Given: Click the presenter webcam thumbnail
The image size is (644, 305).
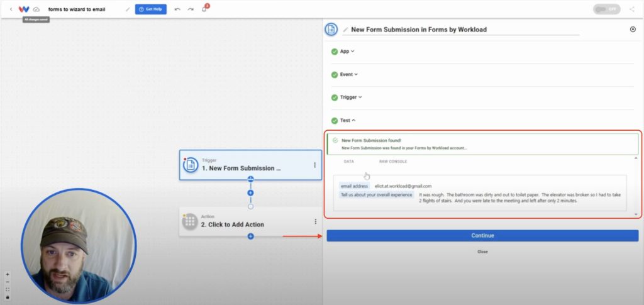Looking at the screenshot, I should (79, 247).
